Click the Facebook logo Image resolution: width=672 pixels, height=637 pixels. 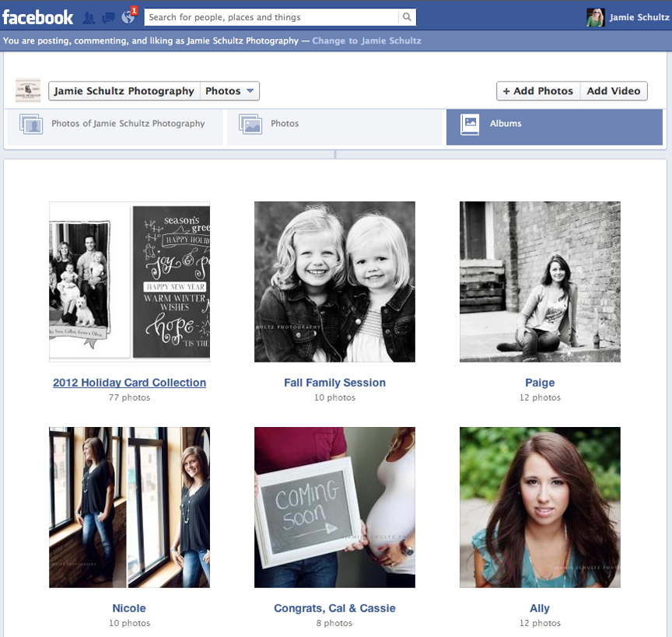point(37,16)
